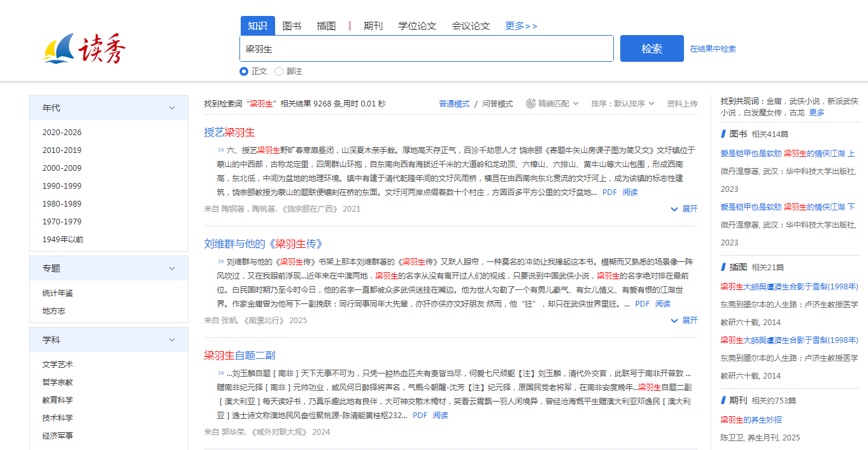Filter by years 2010-2019
The width and height of the screenshot is (868, 450).
click(x=62, y=150)
